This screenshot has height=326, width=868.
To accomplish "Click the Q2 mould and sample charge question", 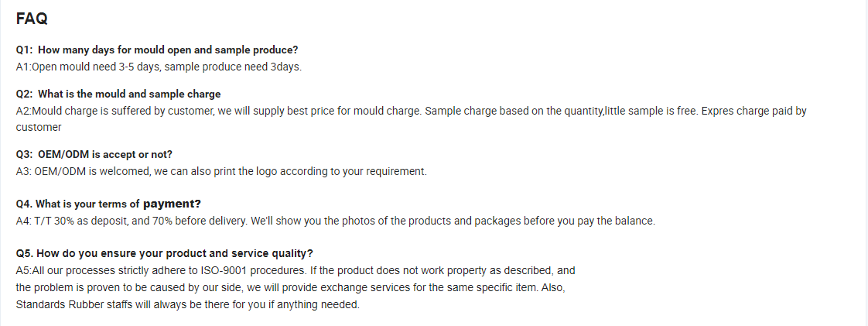I will click(118, 94).
